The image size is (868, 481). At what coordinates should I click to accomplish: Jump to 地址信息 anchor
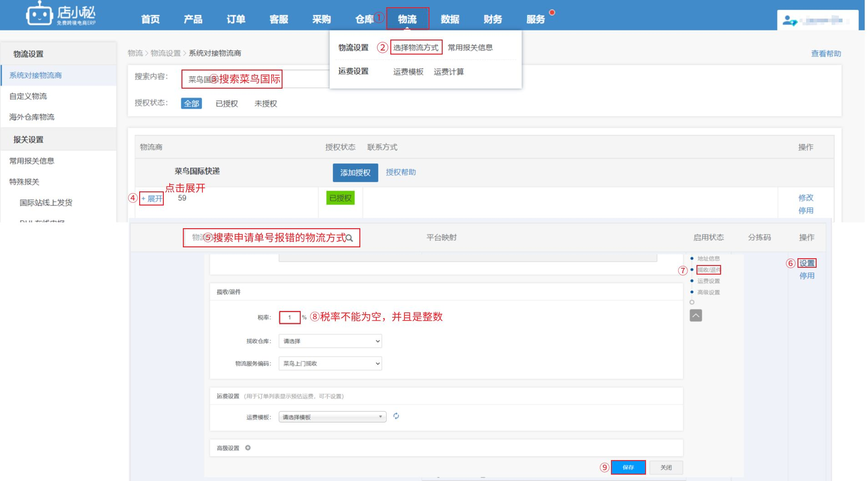pos(708,258)
